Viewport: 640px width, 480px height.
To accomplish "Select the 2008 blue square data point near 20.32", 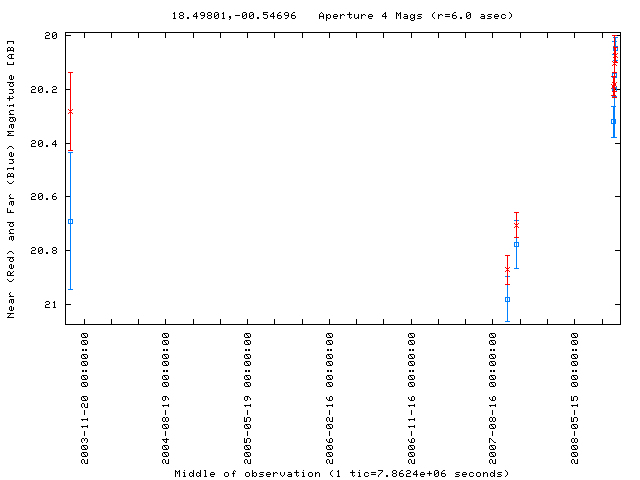I will [x=613, y=122].
